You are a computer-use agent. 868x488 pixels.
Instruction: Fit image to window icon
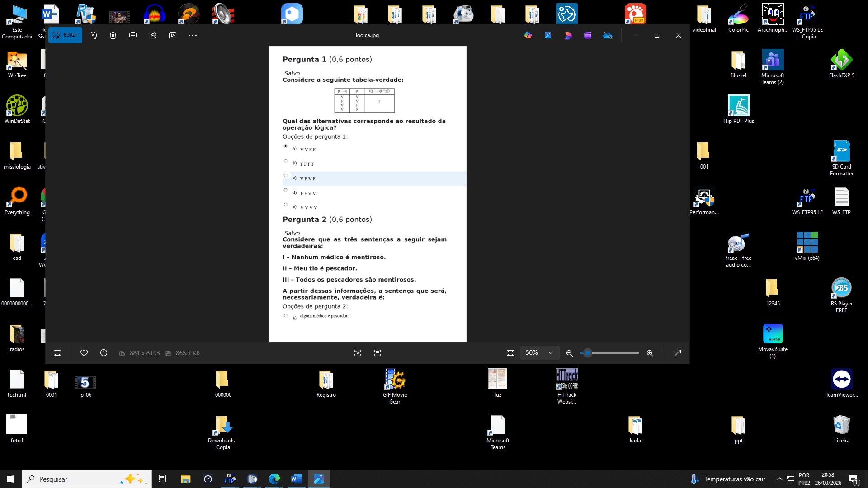(510, 353)
